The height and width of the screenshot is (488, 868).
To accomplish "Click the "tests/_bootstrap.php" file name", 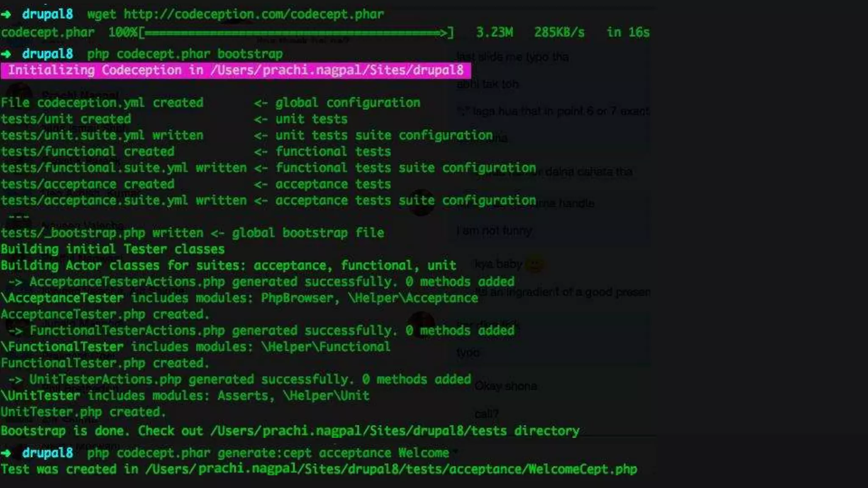I will coord(72,233).
